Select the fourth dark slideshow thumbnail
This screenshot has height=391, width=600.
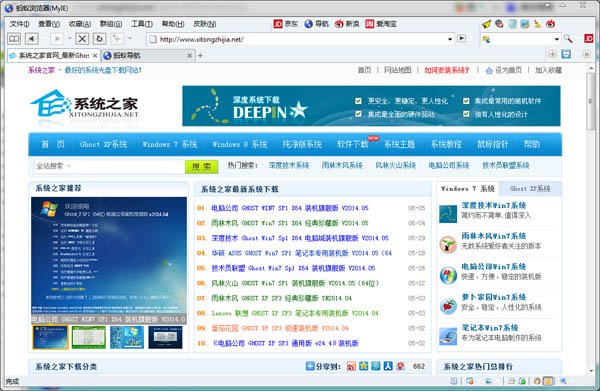[165, 337]
